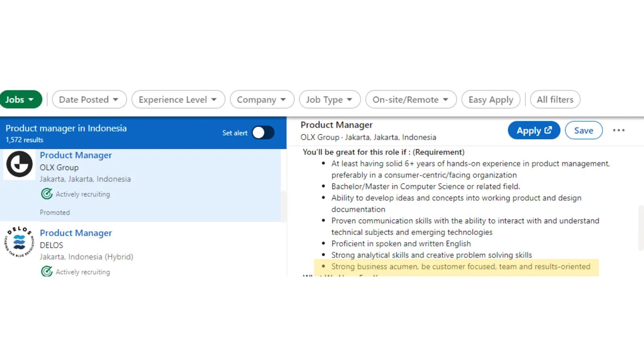Open DELOS Product Manager listing
Screen dimensions: 644x362
[76, 233]
